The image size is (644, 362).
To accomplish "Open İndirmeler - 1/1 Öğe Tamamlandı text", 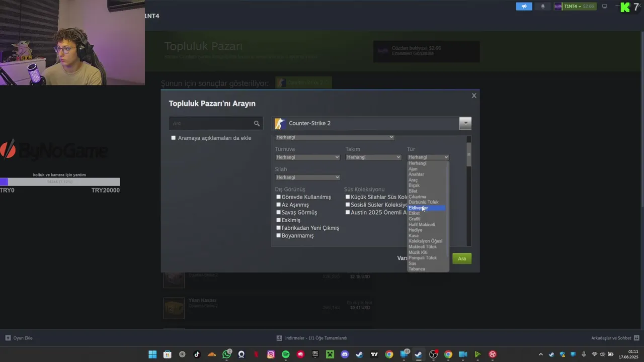I will pos(316,338).
